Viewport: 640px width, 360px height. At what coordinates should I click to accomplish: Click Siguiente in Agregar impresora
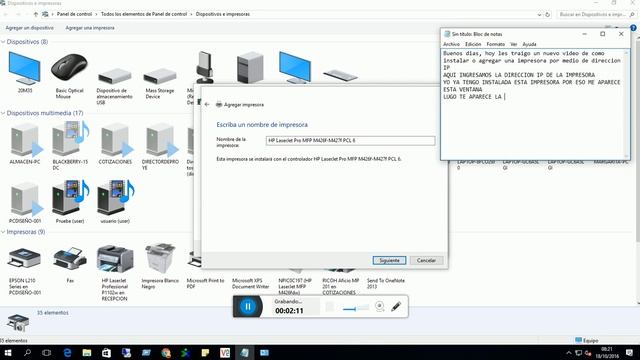(x=389, y=260)
